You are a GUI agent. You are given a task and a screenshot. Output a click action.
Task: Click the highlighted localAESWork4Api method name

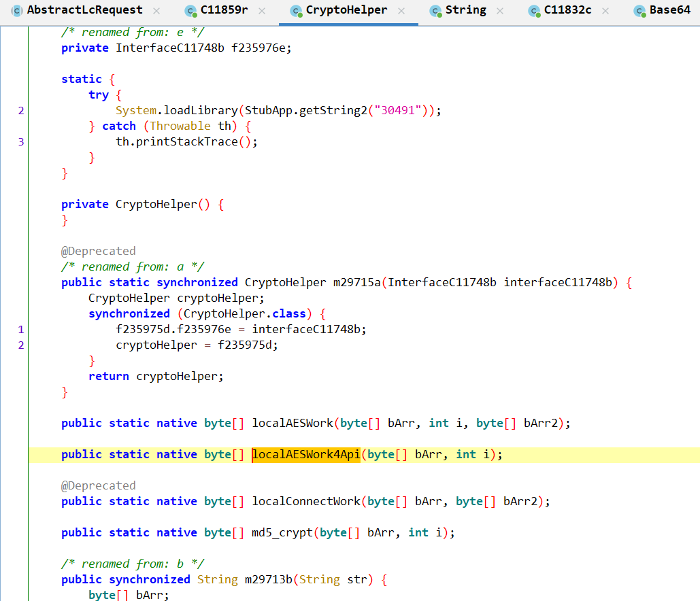pos(306,455)
